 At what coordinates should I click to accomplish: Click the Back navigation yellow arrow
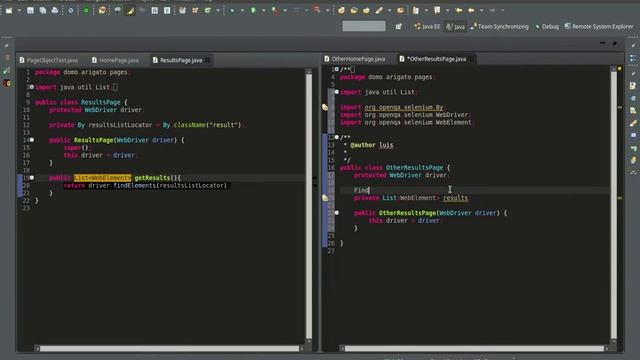[471, 10]
